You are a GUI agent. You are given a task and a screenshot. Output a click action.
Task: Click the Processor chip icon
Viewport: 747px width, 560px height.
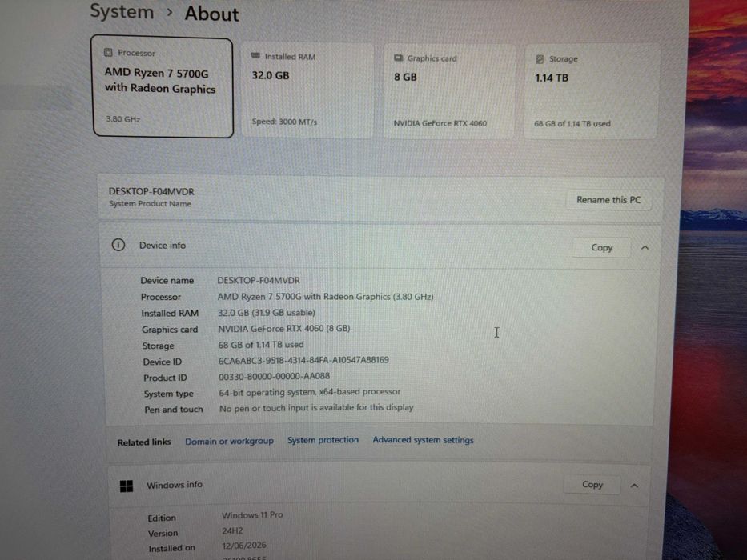coord(108,52)
